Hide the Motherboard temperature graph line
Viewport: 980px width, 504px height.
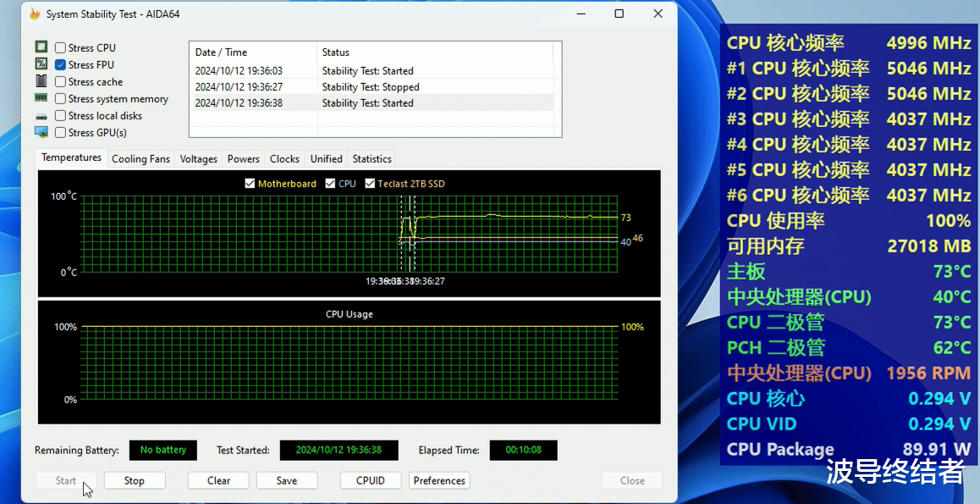250,183
